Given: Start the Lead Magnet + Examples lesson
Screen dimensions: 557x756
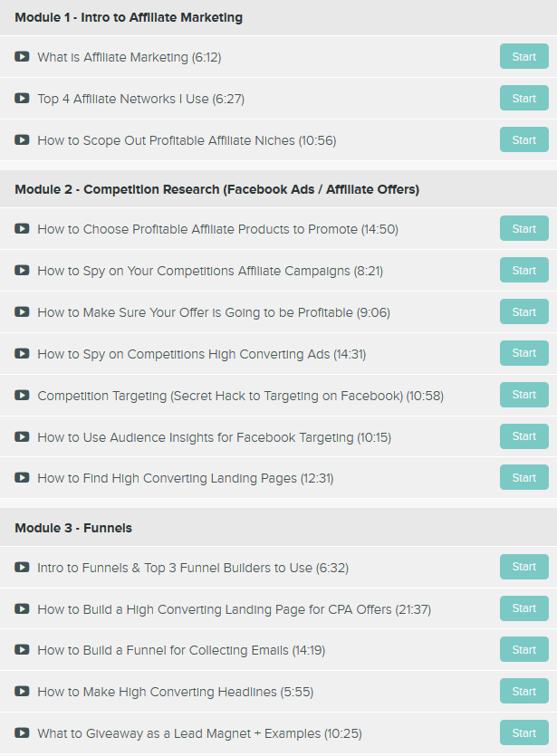Looking at the screenshot, I should tap(523, 732).
